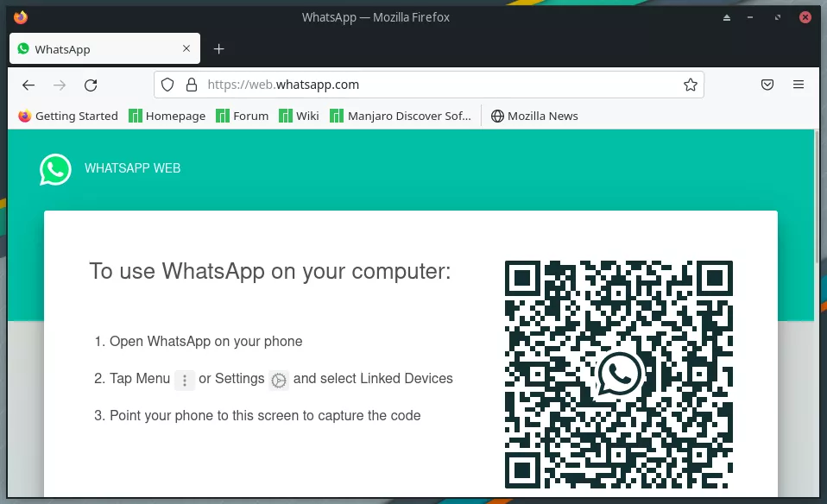
Task: Click the Settings gear icon in step 2
Action: (279, 380)
